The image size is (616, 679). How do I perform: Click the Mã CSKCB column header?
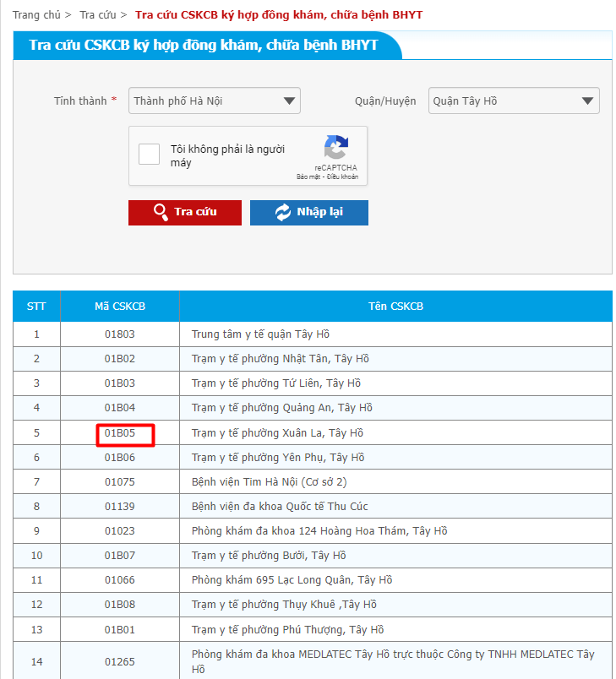[x=119, y=306]
